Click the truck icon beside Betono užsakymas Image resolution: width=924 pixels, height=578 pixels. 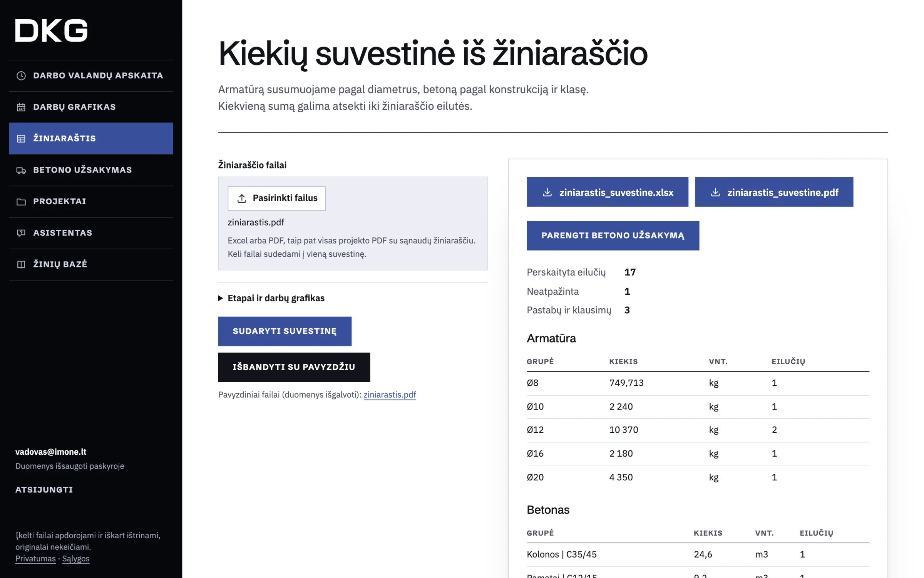click(x=21, y=170)
